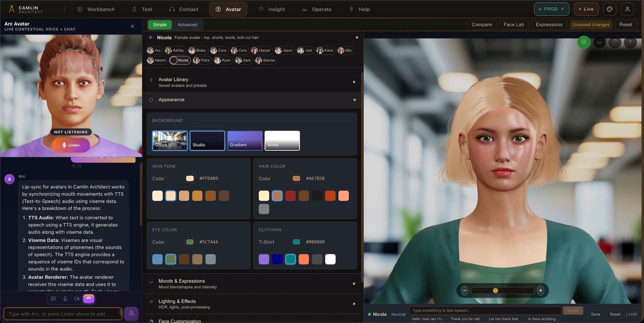Enable the camera icon in the chat toolbar
This screenshot has height=323, width=644.
click(77, 299)
